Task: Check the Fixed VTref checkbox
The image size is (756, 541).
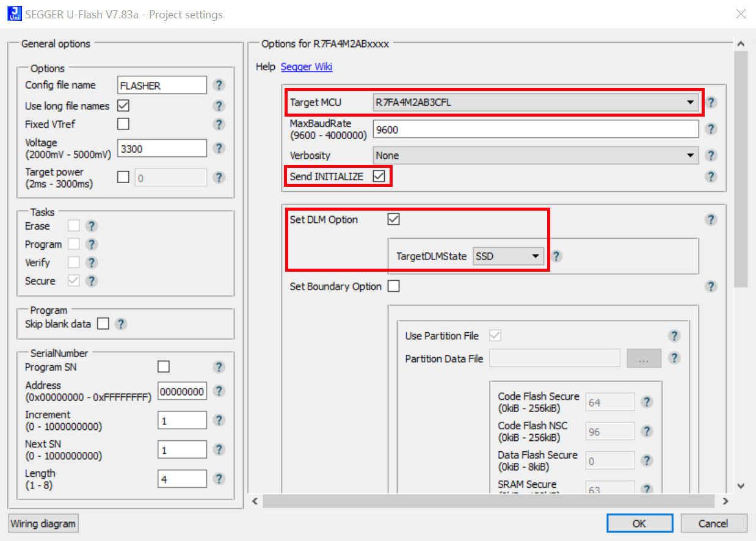Action: [123, 124]
